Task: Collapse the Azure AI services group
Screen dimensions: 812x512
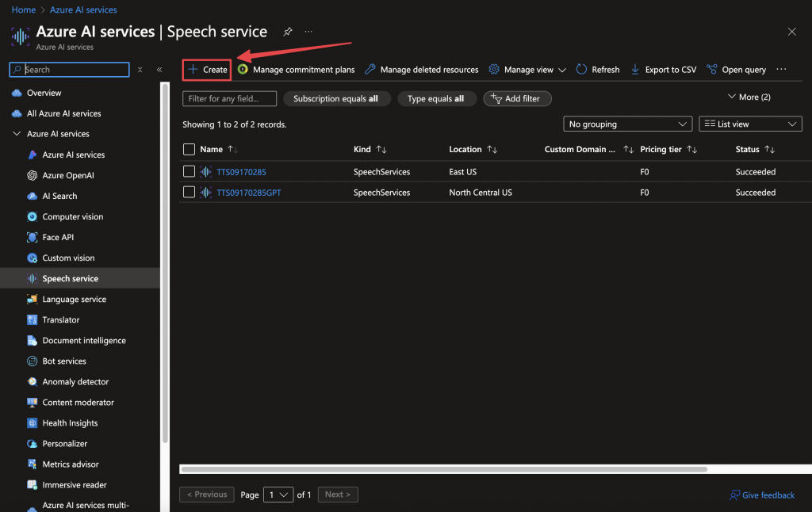Action: coord(17,134)
